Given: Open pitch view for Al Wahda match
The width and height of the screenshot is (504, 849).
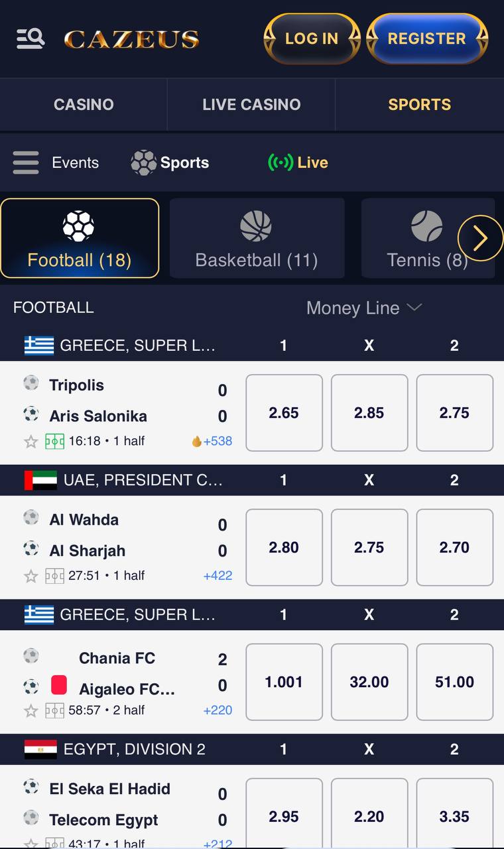Looking at the screenshot, I should (x=54, y=576).
